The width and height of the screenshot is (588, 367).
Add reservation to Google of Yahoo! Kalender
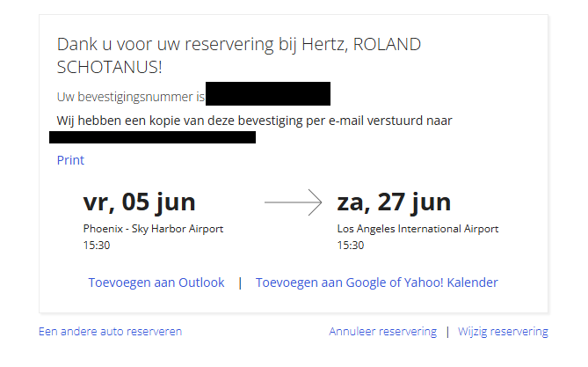[x=376, y=283]
